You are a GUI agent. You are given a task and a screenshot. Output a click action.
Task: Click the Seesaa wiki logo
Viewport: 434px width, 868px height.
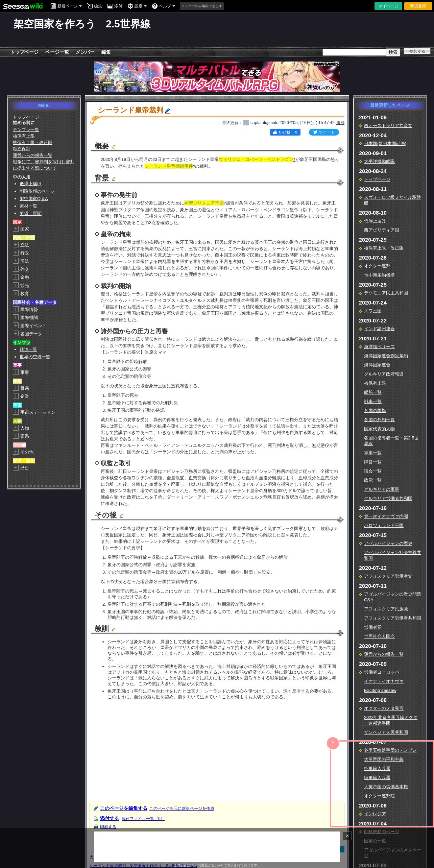coord(23,6)
